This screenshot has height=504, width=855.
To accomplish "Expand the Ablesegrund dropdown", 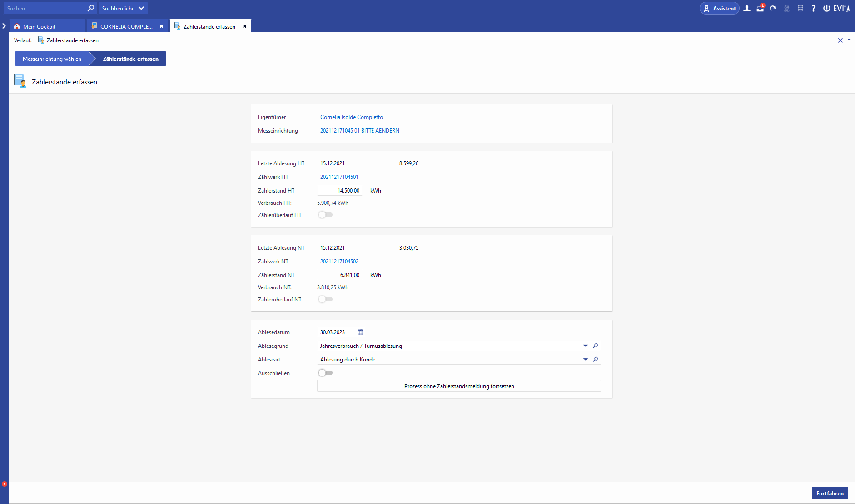I will (x=585, y=346).
